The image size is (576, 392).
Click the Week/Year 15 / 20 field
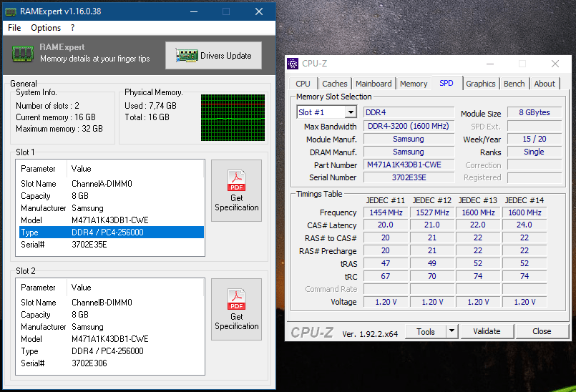(x=534, y=139)
